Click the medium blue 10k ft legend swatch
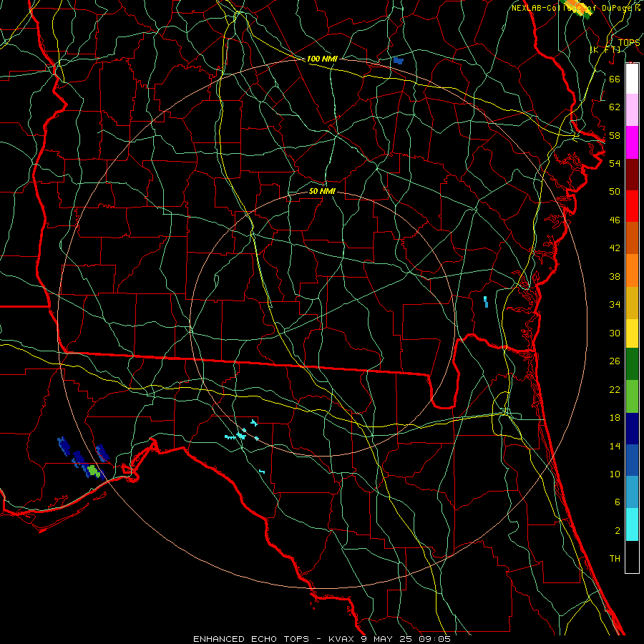This screenshot has width=644, height=644. pyautogui.click(x=632, y=460)
